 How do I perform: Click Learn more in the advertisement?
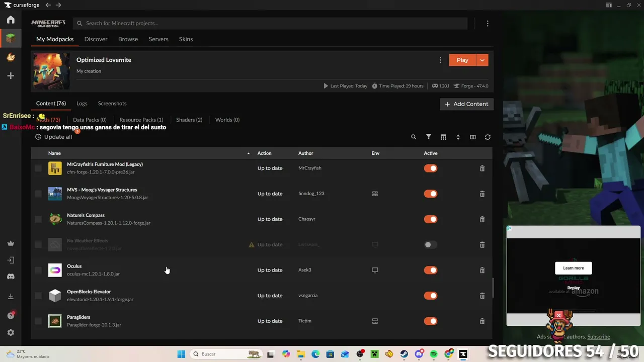574,268
